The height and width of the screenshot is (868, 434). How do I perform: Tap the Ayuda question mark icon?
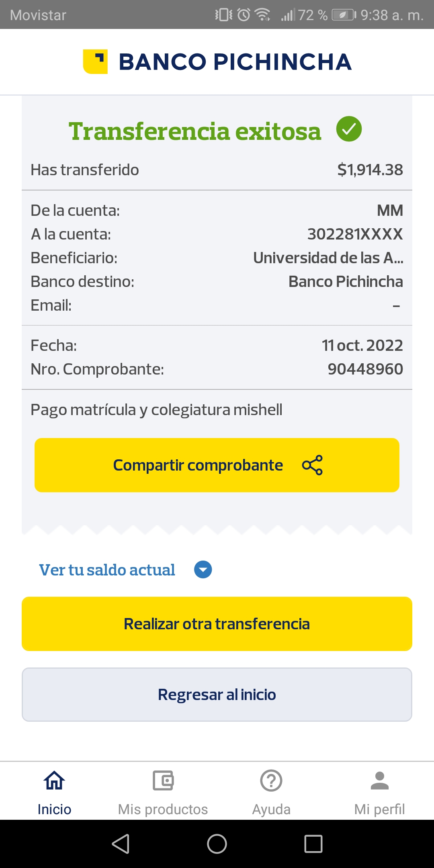pyautogui.click(x=271, y=781)
